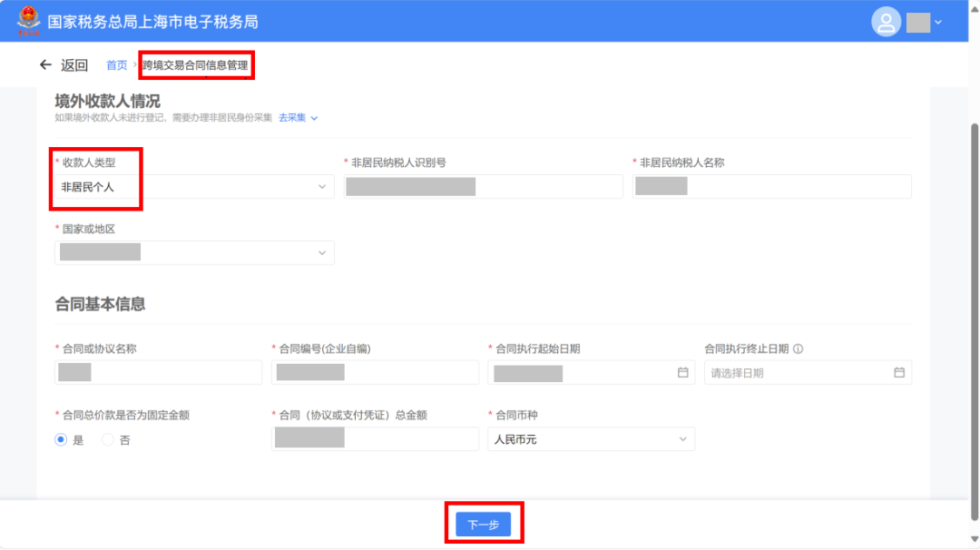
Task: Click the 跨境交易合同信息管理 breadcrumb item
Action: pyautogui.click(x=196, y=64)
